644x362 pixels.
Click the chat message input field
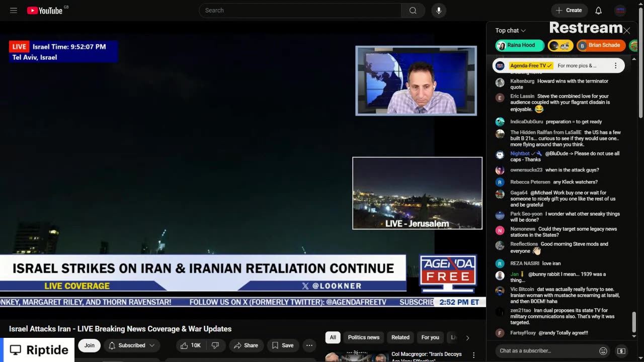click(x=546, y=350)
